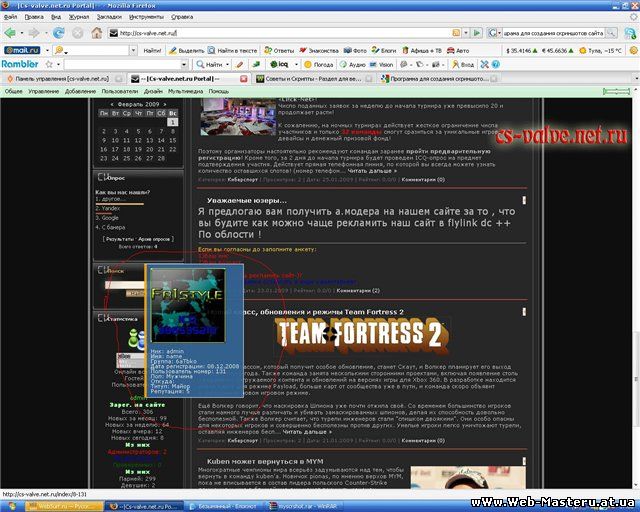Screen dimensions: 640x512
Task: Click the Team Fortress 2 banner image
Action: click(x=360, y=334)
